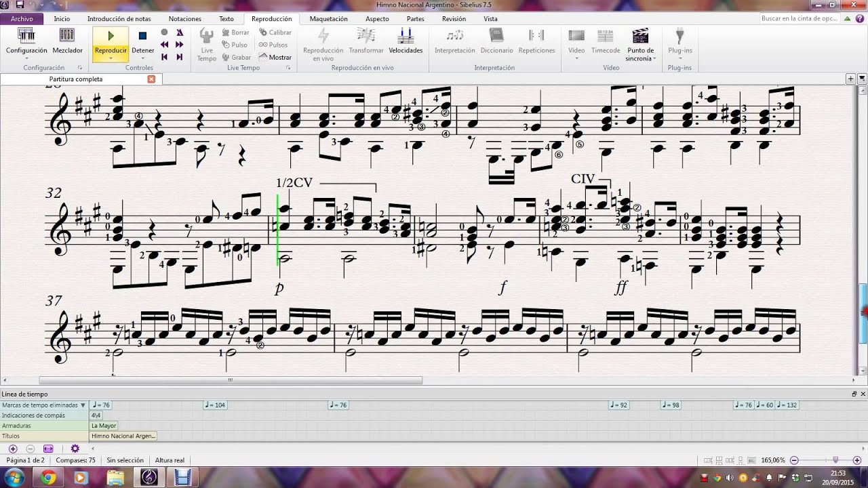Click the timeline zoom in plus icon
Viewport: 868px width, 488px height.
pyautogui.click(x=13, y=449)
